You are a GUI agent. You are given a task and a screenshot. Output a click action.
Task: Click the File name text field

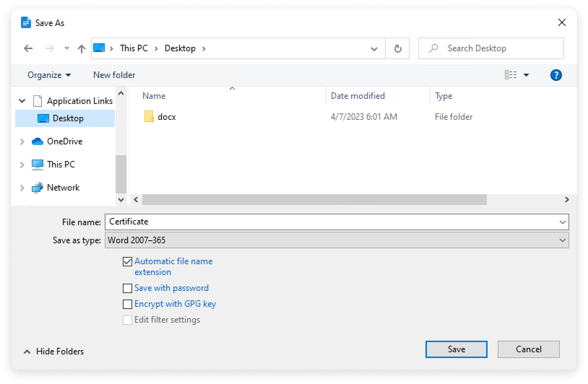click(332, 222)
